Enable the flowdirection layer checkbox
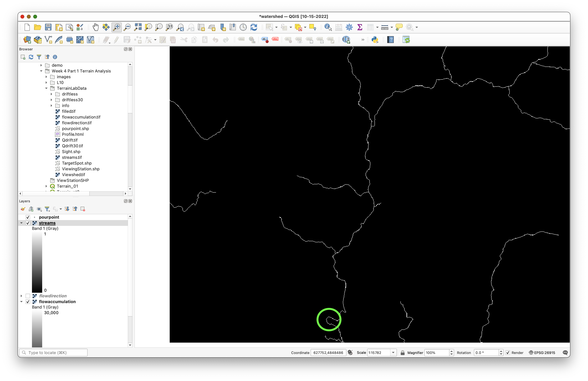Viewport: 588px width, 381px height. [x=28, y=296]
